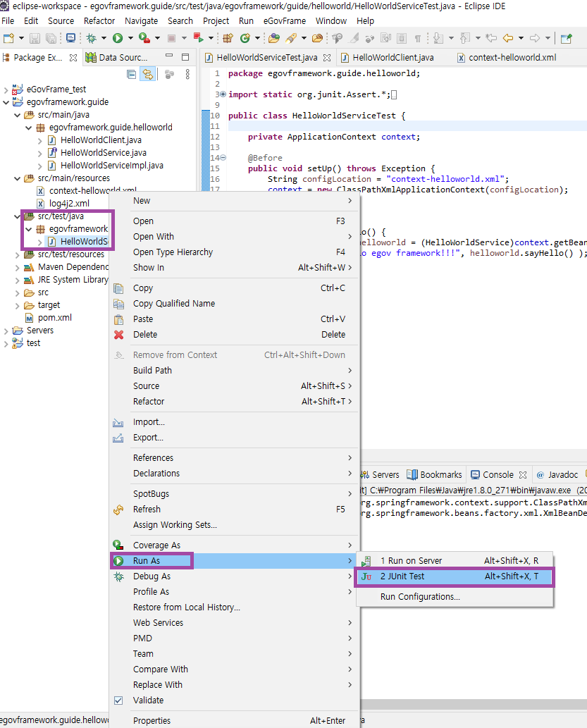
Task: Click the Run on Server submenu icon
Action: pos(366,561)
